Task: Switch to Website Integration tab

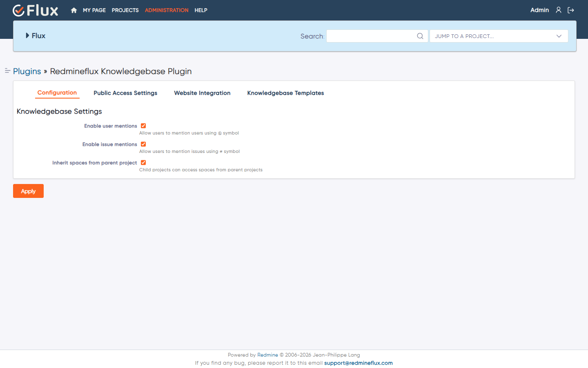Action: (202, 93)
